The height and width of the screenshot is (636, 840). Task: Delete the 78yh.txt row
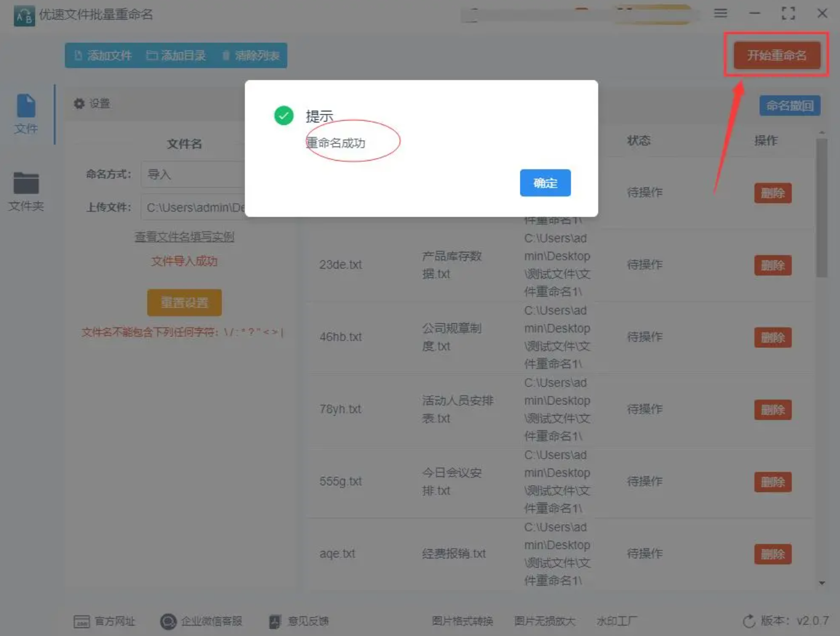[x=773, y=409]
